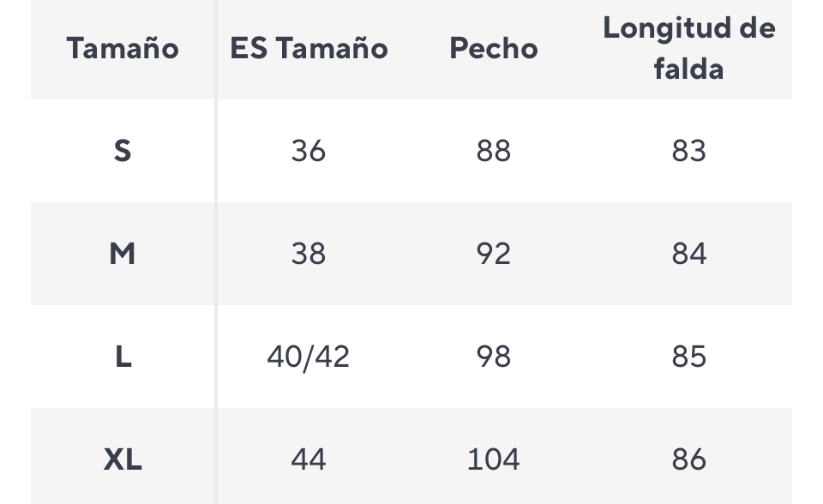This screenshot has width=823, height=504.
Task: Click chest measurement 98
Action: pyautogui.click(x=494, y=357)
